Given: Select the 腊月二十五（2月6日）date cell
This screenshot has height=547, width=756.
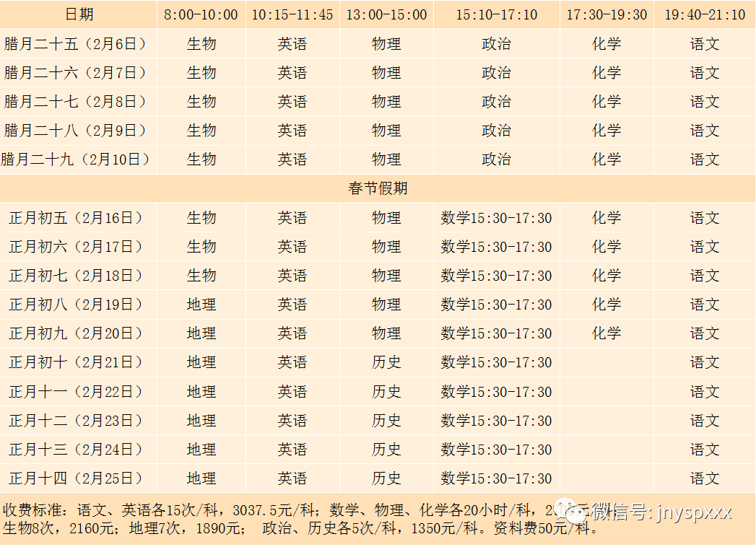Looking at the screenshot, I should (x=76, y=44).
